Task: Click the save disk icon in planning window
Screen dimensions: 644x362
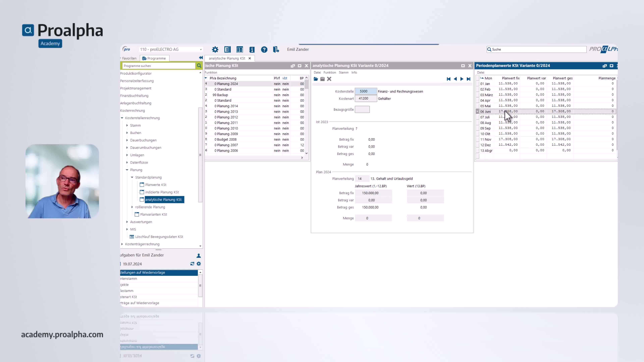Action: pos(323,79)
